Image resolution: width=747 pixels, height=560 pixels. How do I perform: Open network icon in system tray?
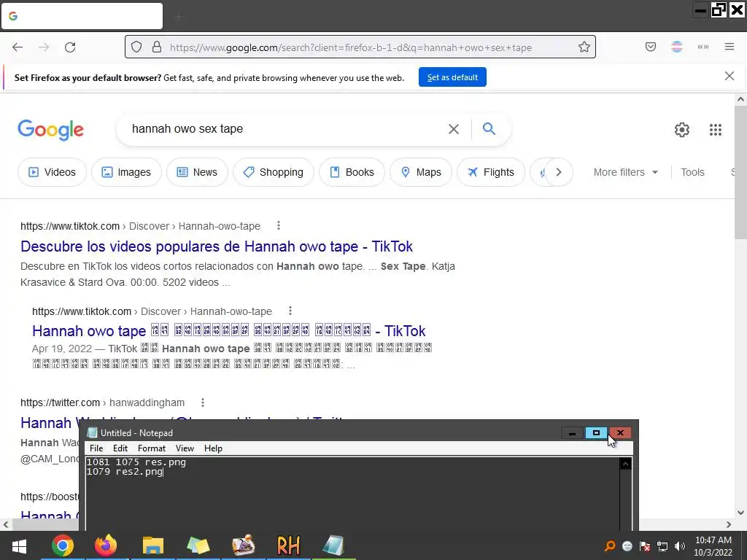(662, 546)
